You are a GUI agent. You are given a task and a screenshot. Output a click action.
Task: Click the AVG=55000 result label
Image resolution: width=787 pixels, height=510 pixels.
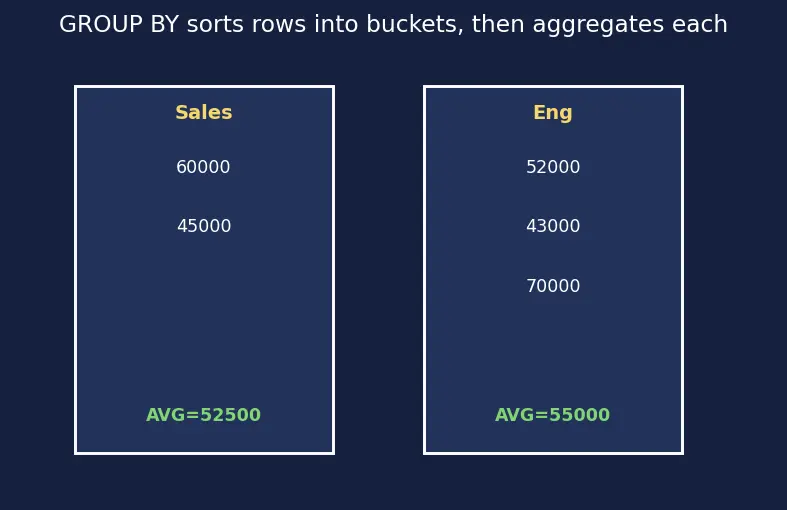pos(553,415)
